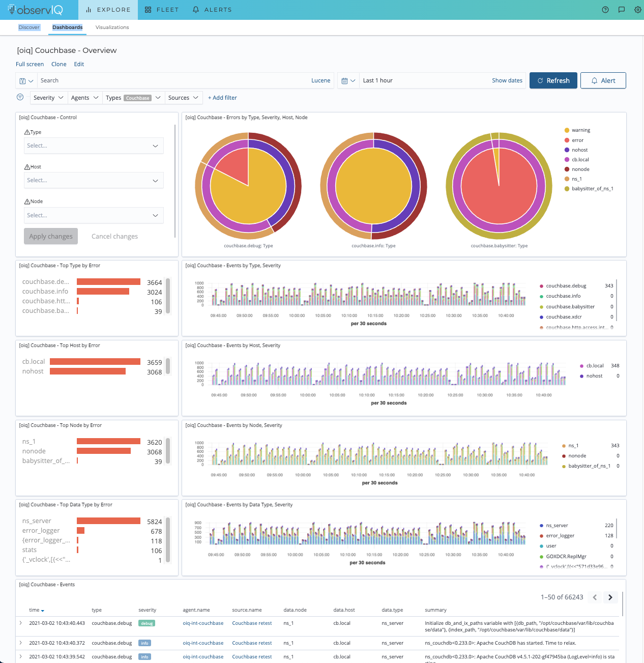Click the Alert button

603,80
